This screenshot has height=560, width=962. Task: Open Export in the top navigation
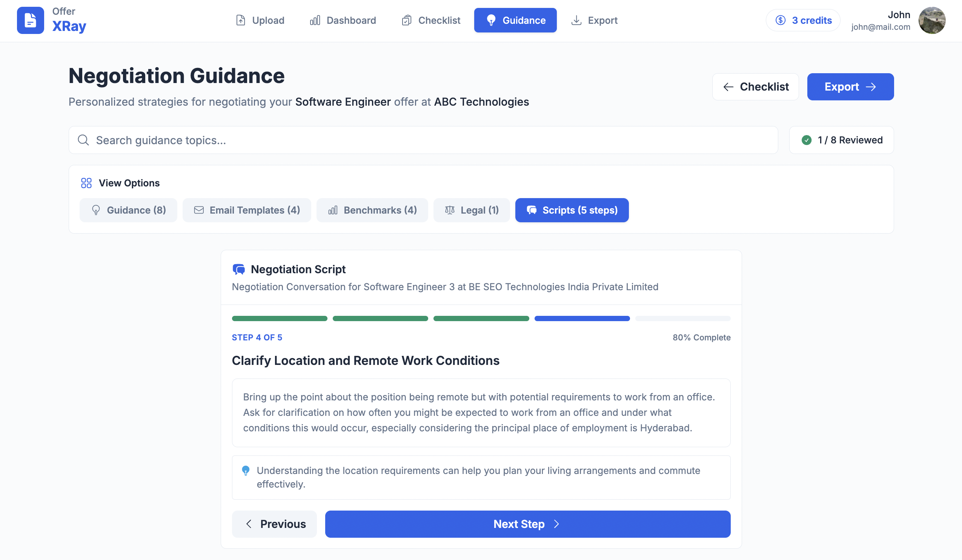tap(594, 20)
